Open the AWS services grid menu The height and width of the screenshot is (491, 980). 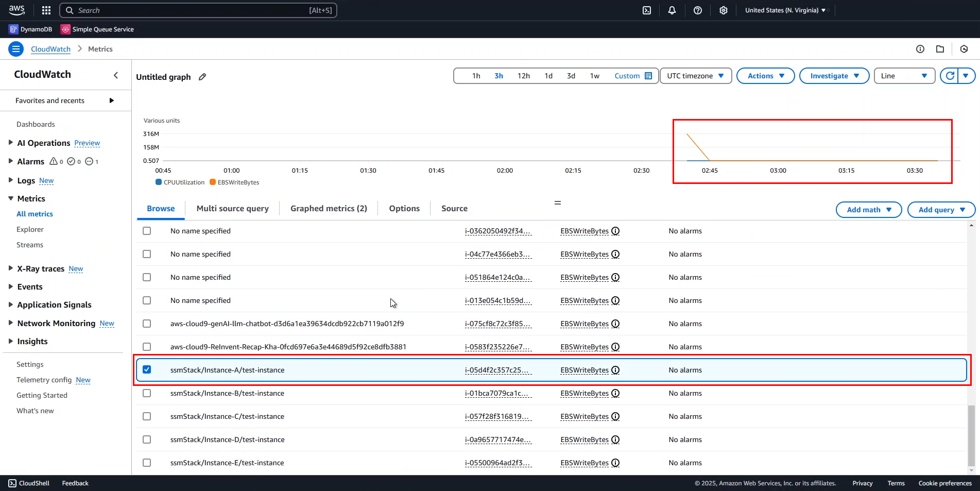tap(46, 10)
